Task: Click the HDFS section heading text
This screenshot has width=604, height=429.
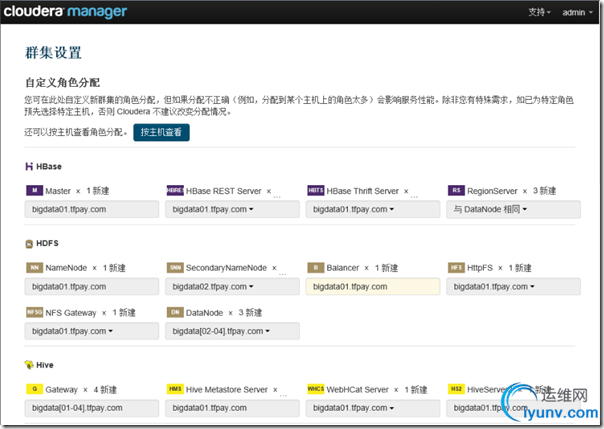Action: pyautogui.click(x=47, y=243)
